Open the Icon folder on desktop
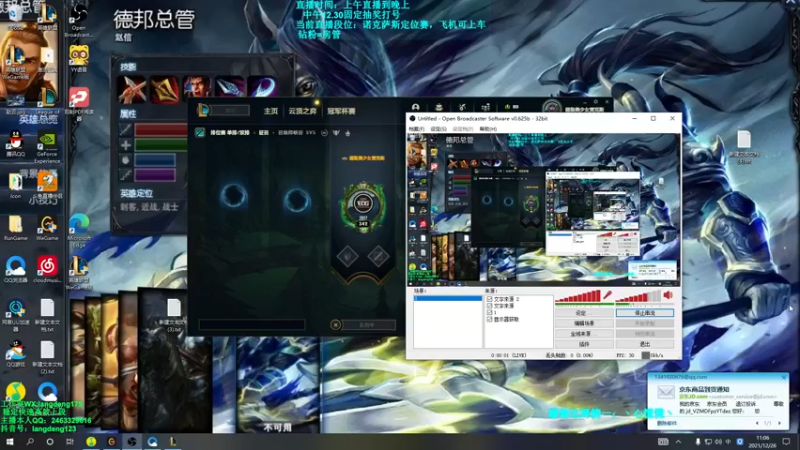Screen dimensions: 800x450 click(15, 186)
